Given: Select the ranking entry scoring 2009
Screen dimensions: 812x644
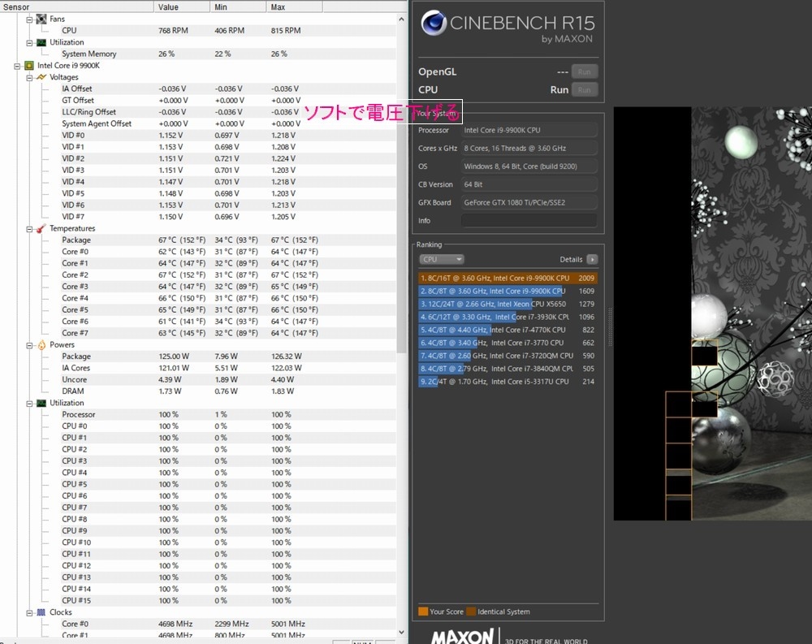Looking at the screenshot, I should click(x=508, y=279).
